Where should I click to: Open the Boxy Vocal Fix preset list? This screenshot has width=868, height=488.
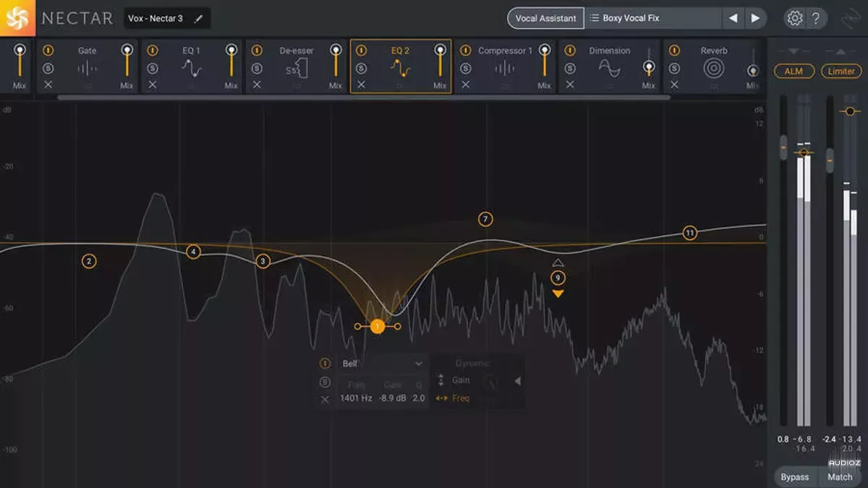(x=652, y=18)
